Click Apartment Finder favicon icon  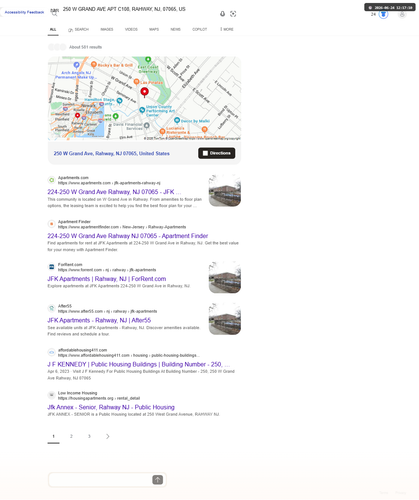point(51,224)
